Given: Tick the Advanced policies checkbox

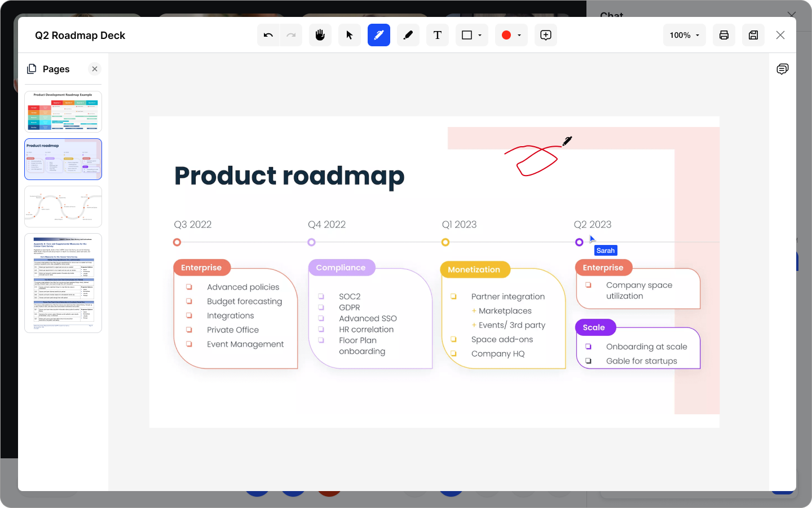Looking at the screenshot, I should click(189, 287).
